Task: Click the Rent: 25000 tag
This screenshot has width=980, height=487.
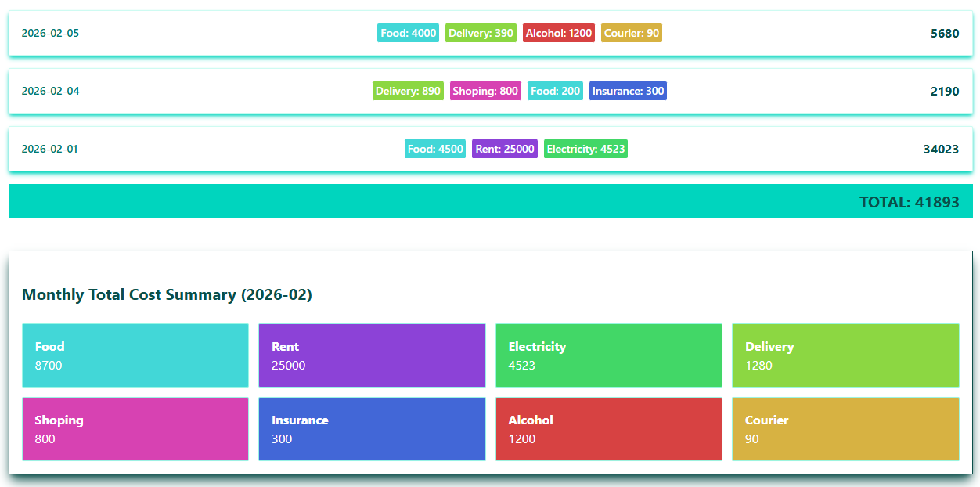Action: [504, 149]
